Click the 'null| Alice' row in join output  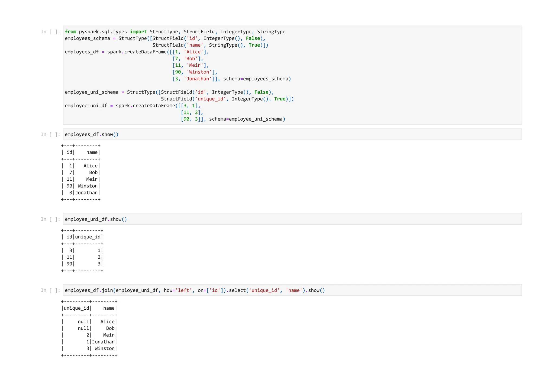coord(89,322)
